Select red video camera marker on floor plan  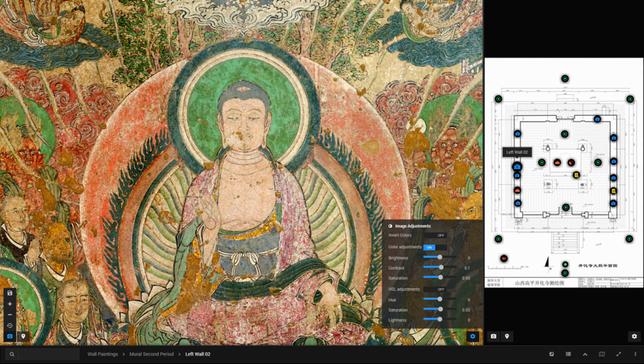click(504, 259)
